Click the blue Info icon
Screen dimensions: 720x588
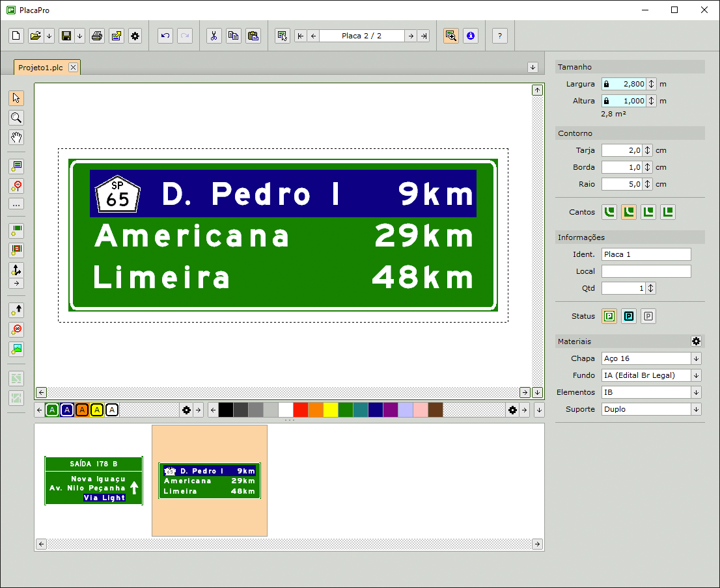pyautogui.click(x=471, y=36)
